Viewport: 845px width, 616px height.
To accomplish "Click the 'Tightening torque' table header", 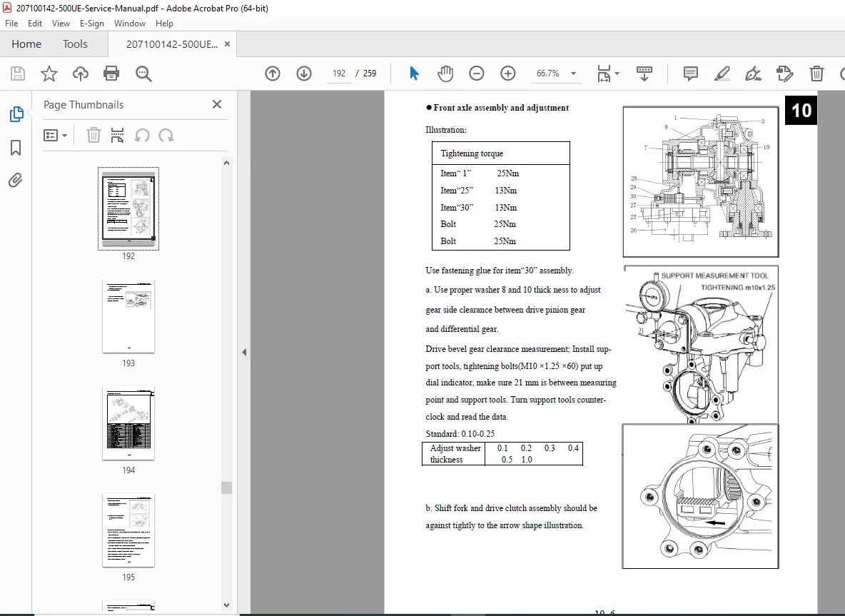I will [472, 153].
